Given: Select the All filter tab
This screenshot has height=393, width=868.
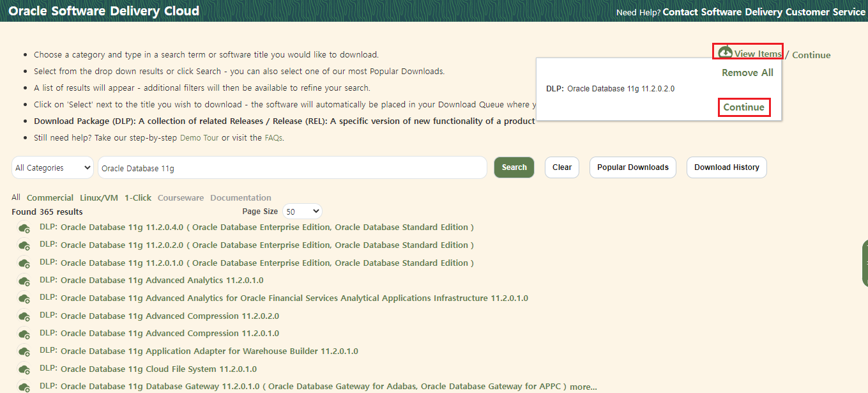Looking at the screenshot, I should tap(16, 197).
